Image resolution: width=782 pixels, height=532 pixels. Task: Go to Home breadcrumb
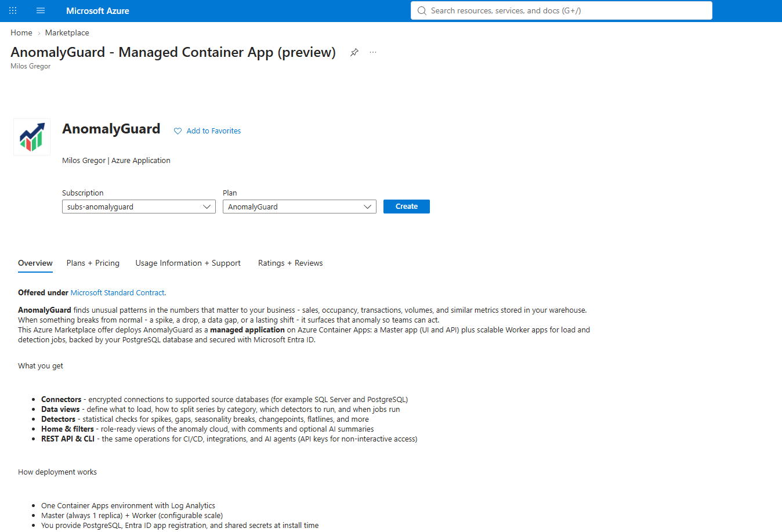click(x=21, y=32)
